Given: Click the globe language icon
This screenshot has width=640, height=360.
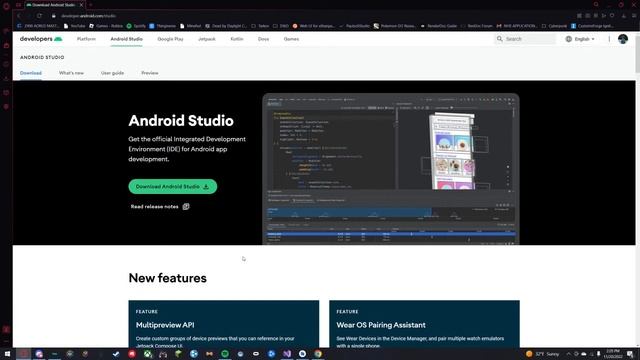Looking at the screenshot, I should 569,39.
